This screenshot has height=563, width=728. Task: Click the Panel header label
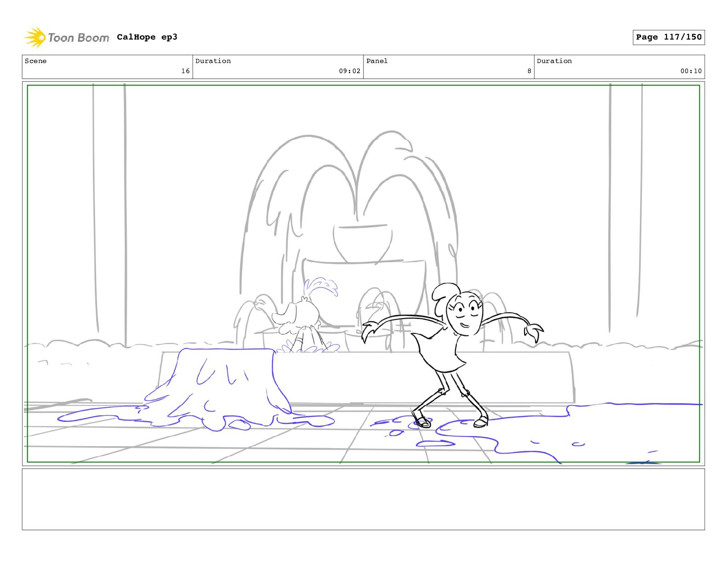pos(377,61)
